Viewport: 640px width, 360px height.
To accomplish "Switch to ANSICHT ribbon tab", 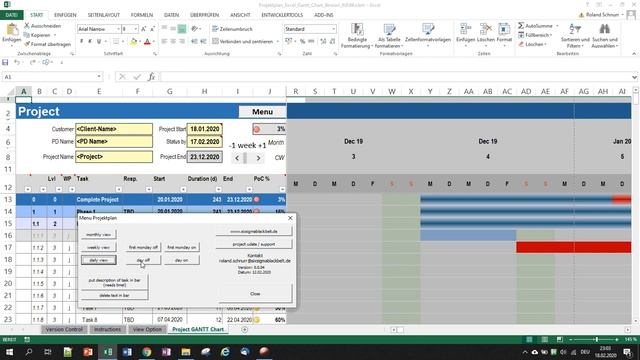I will click(240, 15).
